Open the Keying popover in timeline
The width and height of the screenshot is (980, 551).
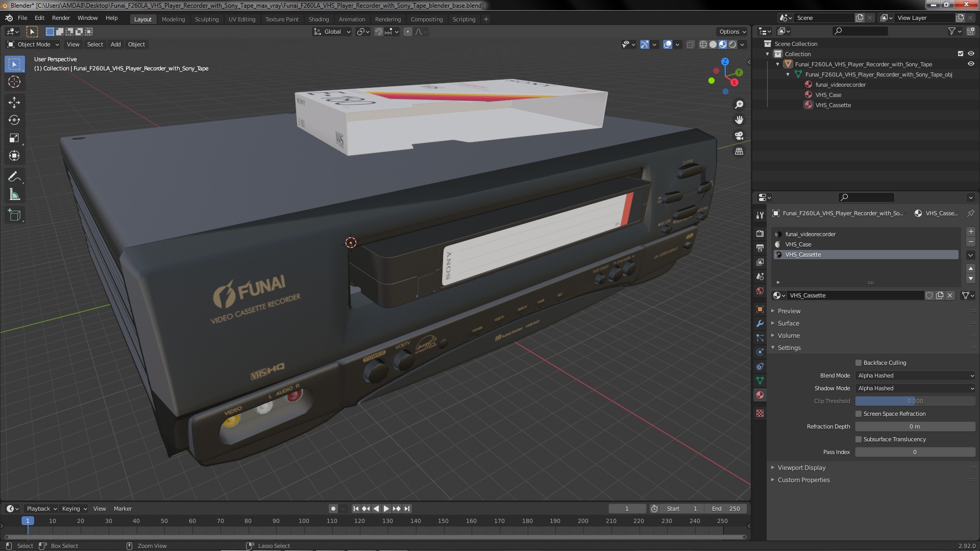pos(74,509)
